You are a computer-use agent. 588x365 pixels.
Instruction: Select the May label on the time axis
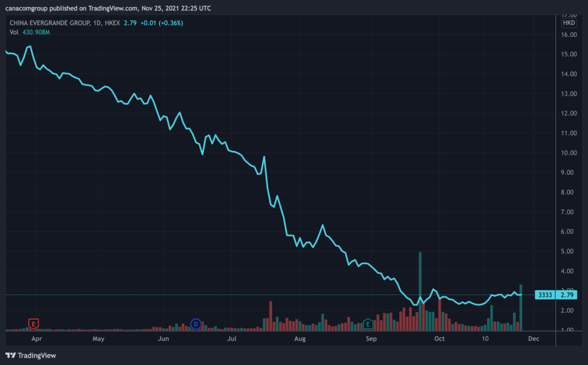tap(98, 339)
